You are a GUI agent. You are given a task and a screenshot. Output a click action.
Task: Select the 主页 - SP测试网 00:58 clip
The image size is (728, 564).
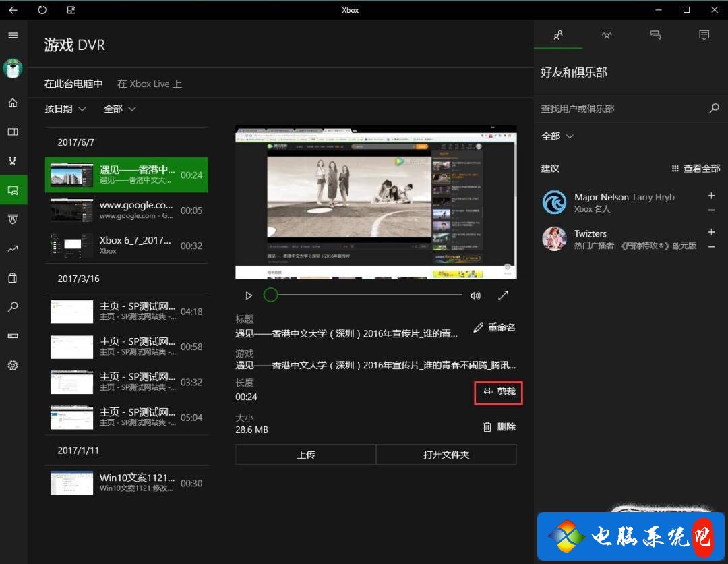point(126,347)
